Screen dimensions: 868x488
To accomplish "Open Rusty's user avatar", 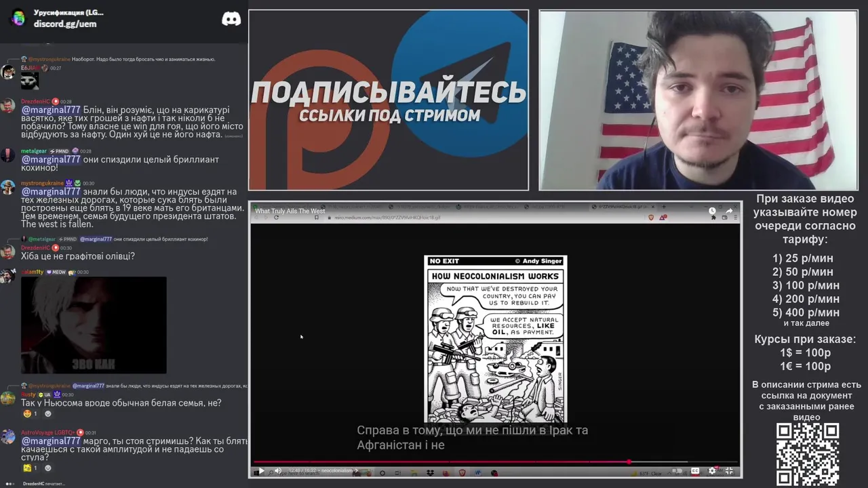I will pyautogui.click(x=8, y=399).
